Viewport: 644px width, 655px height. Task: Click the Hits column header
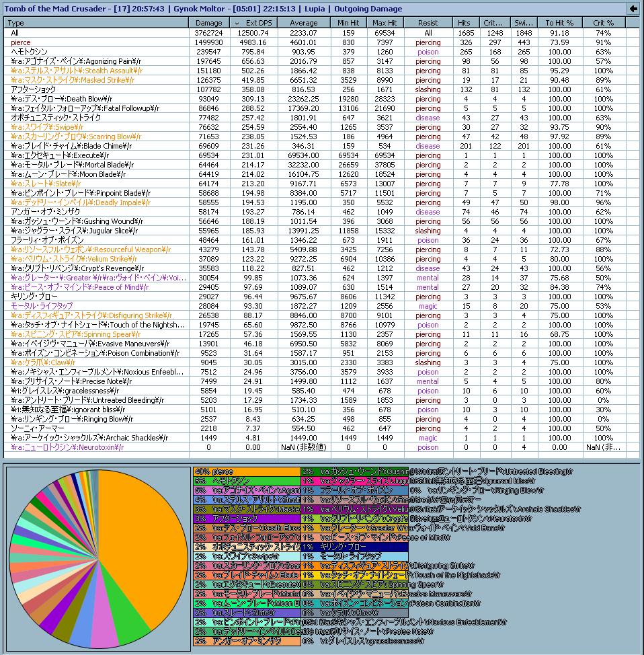(x=466, y=23)
